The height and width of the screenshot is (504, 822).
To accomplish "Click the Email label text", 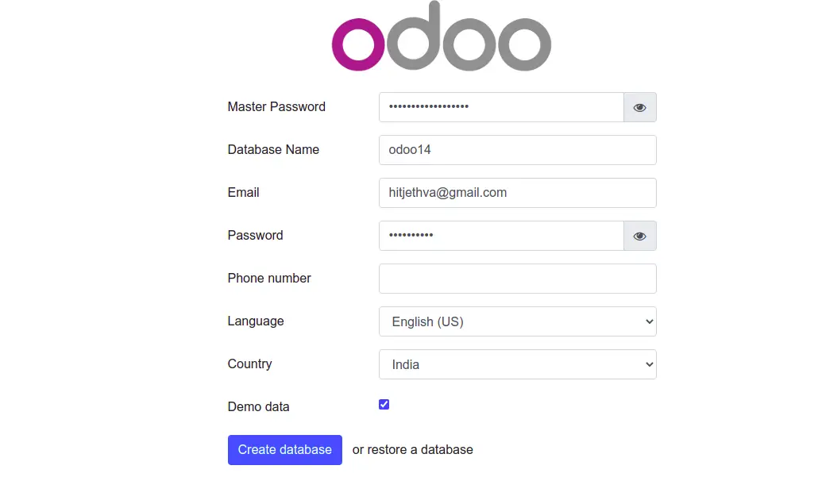I will (x=243, y=192).
